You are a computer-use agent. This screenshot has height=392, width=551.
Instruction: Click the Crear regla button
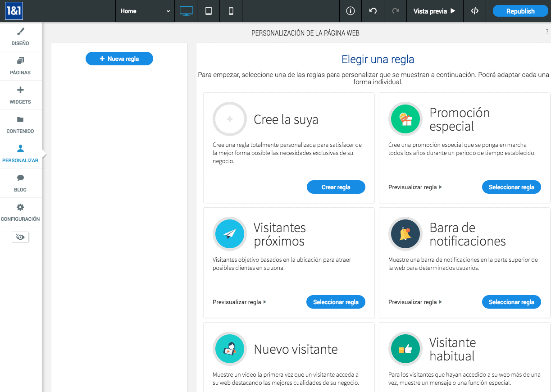point(336,187)
